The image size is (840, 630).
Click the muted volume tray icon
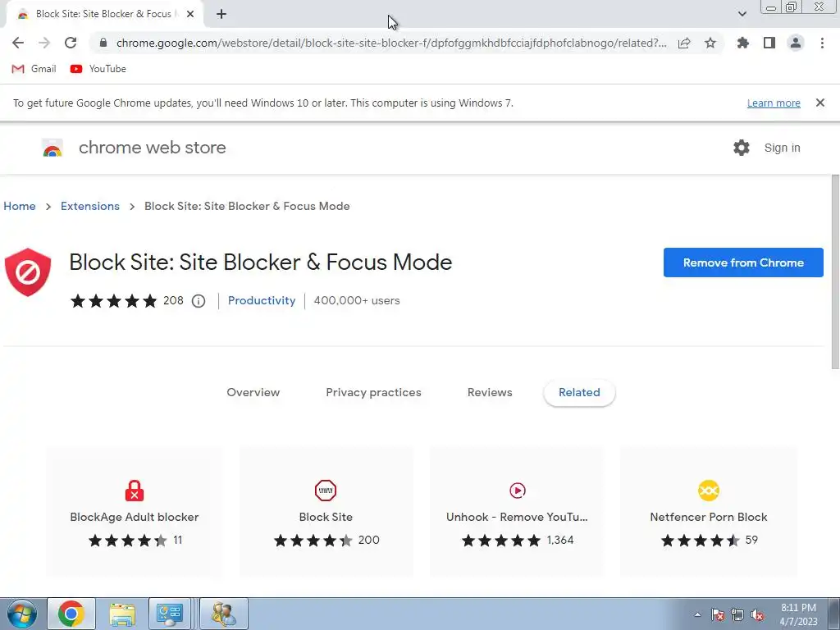pos(757,615)
